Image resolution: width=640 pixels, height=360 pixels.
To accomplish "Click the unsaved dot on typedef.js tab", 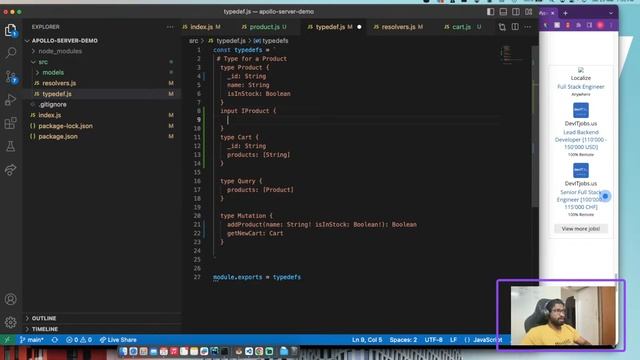I will (x=359, y=27).
